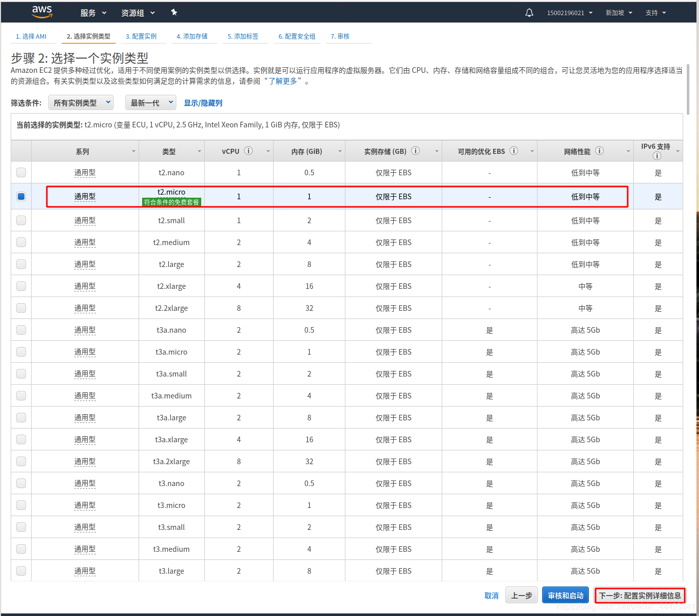The height and width of the screenshot is (616, 699).
Task: Click the t2.xlarge type cell
Action: (171, 286)
